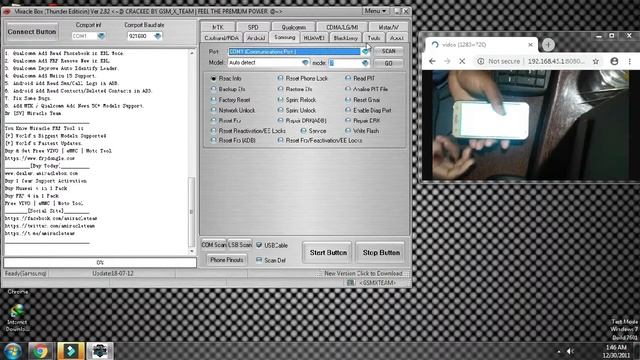Open the Android tab
The height and width of the screenshot is (360, 640).
[256, 38]
